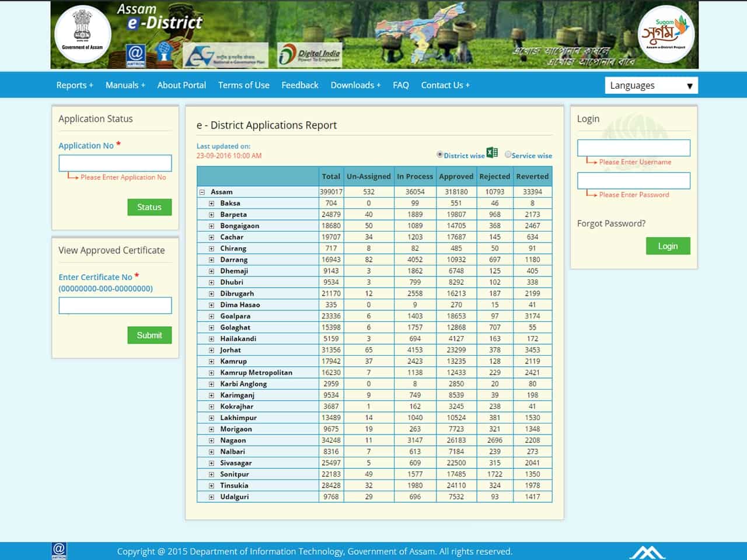Expand the Kamrup Metropolitan district row
Screen dimensions: 747x560
click(211, 373)
